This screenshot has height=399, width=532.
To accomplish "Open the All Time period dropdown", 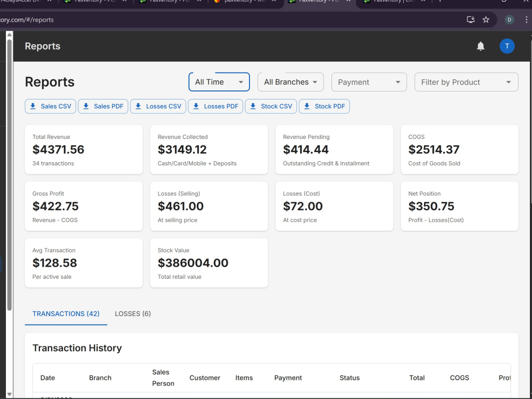I will (x=219, y=82).
